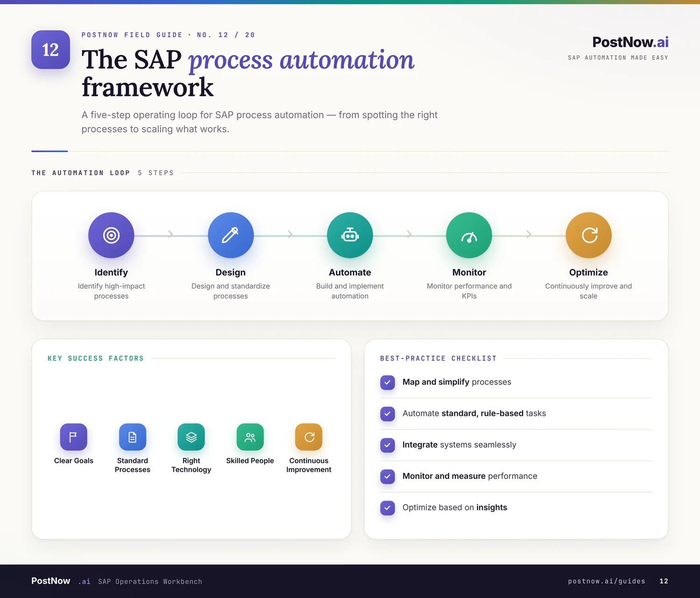Select the Skilled People users icon
Image resolution: width=700 pixels, height=598 pixels.
[x=250, y=437]
